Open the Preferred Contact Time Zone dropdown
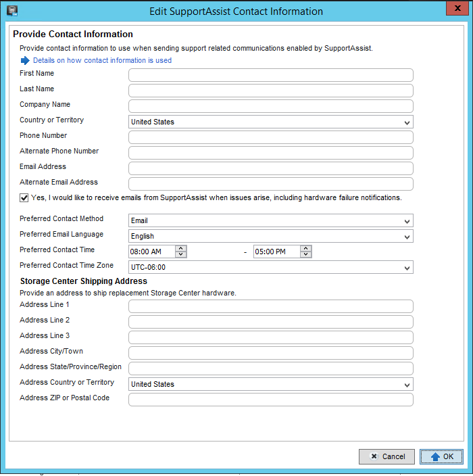473x476 pixels. click(271, 267)
